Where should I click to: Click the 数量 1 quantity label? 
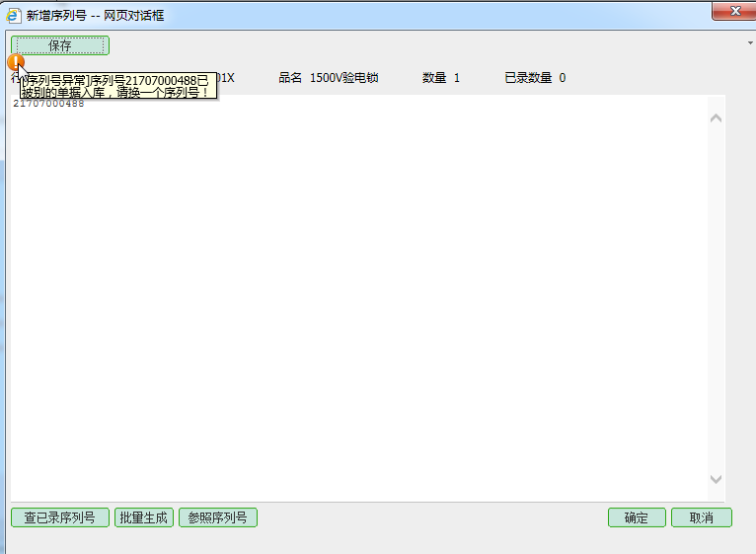point(440,78)
